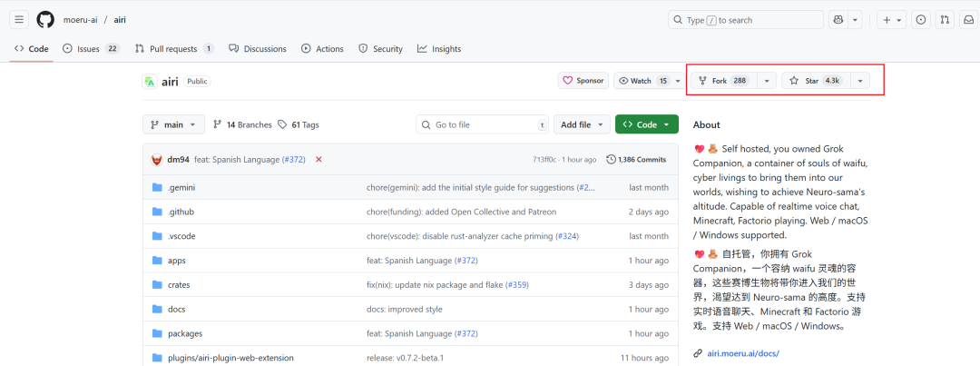Open the #359 link in crates row
Viewport: 980px width, 366px height.
[x=516, y=284]
